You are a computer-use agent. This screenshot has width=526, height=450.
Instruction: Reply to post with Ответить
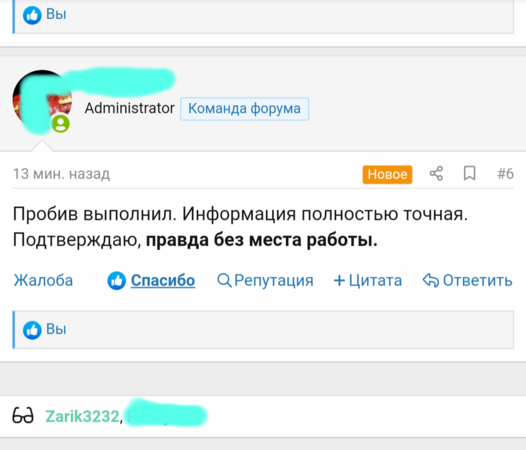pyautogui.click(x=477, y=280)
